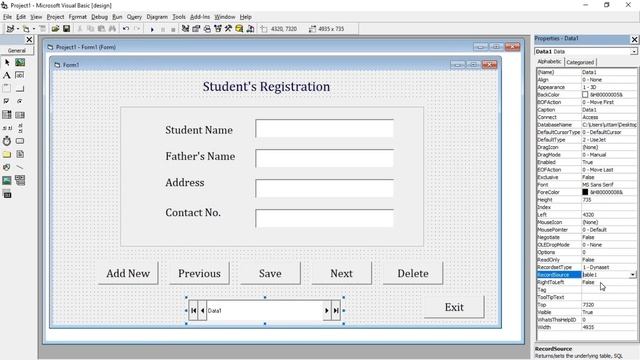Viewport: 640px width, 360px height.
Task: Open the Project menu
Action: (x=56, y=17)
